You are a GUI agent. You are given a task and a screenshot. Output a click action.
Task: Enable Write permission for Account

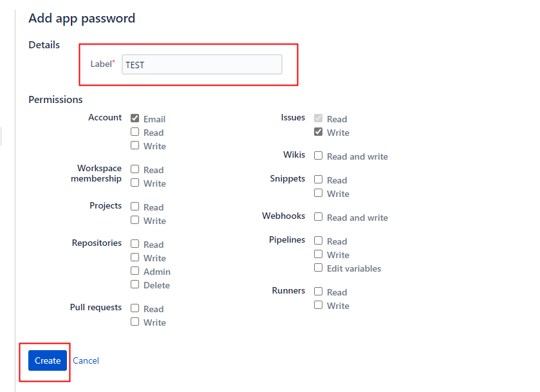tap(135, 145)
